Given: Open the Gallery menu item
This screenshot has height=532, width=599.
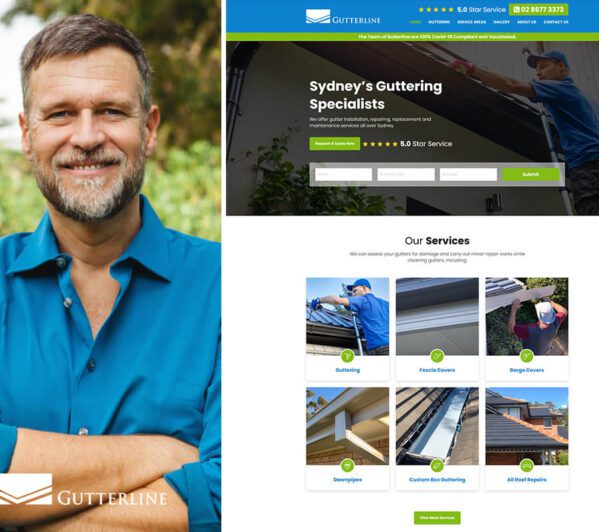Looking at the screenshot, I should (501, 22).
